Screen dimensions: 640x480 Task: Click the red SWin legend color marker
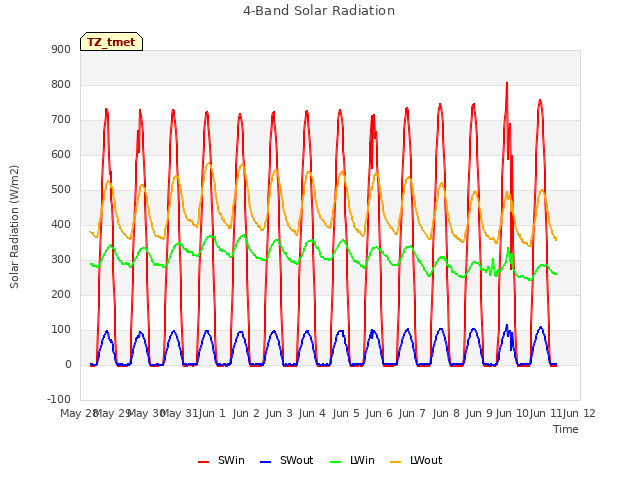tap(203, 462)
